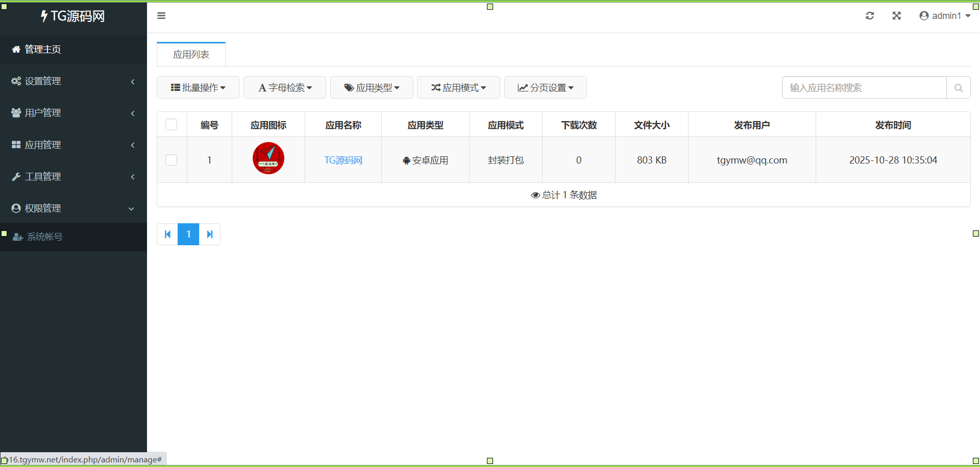Expand the 设置管理 sidebar menu
Screen dimensions: 980x467
[43, 81]
